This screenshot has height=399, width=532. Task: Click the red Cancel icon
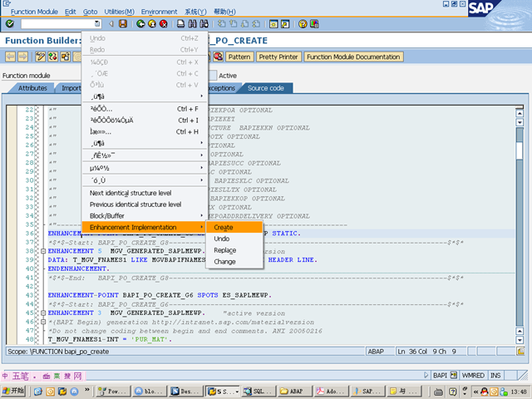point(164,24)
